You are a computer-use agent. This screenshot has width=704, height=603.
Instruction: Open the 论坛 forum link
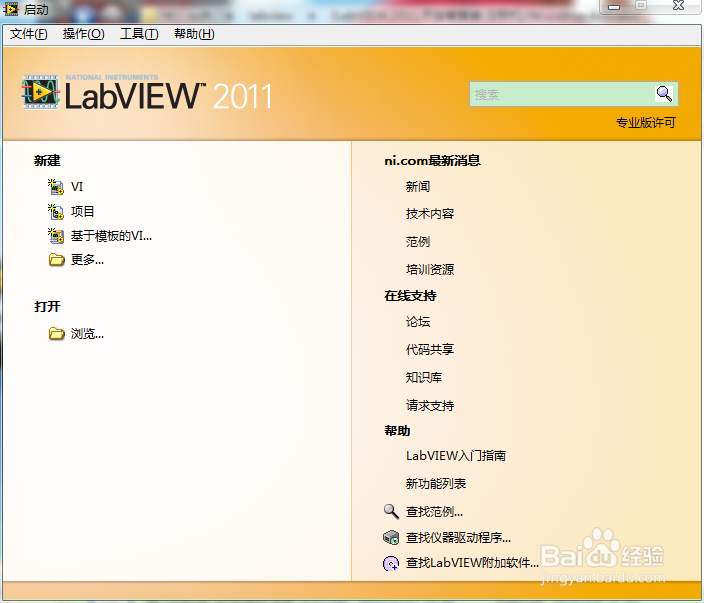click(x=418, y=321)
